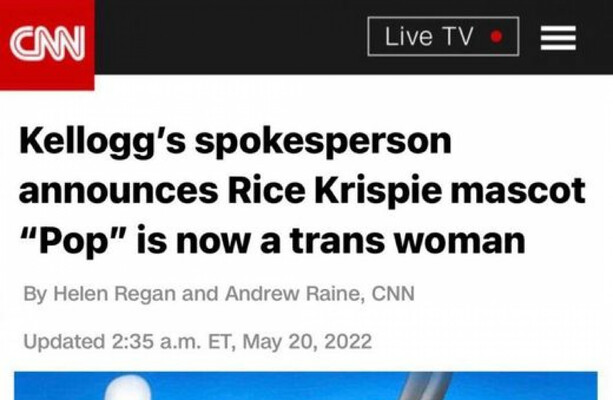Click the Updated May 20, 2022 timestamp
This screenshot has width=613, height=400.
[197, 342]
